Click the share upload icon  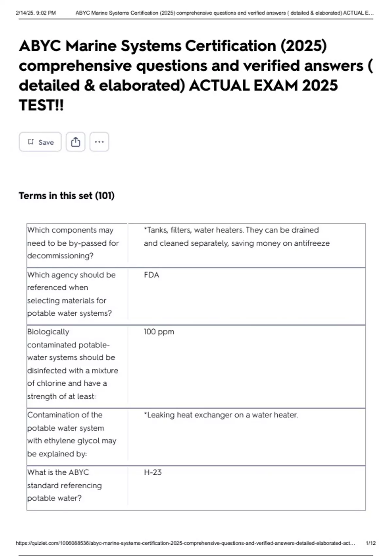(75, 142)
